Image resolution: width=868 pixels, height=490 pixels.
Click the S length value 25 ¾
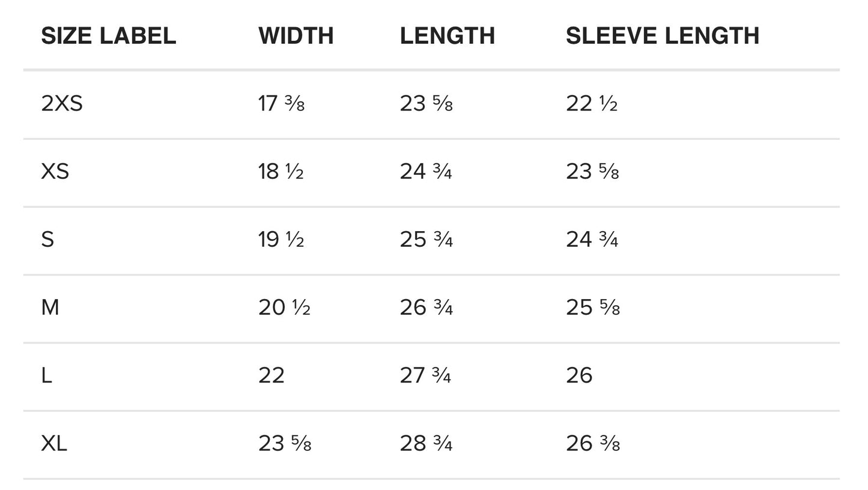coord(426,240)
